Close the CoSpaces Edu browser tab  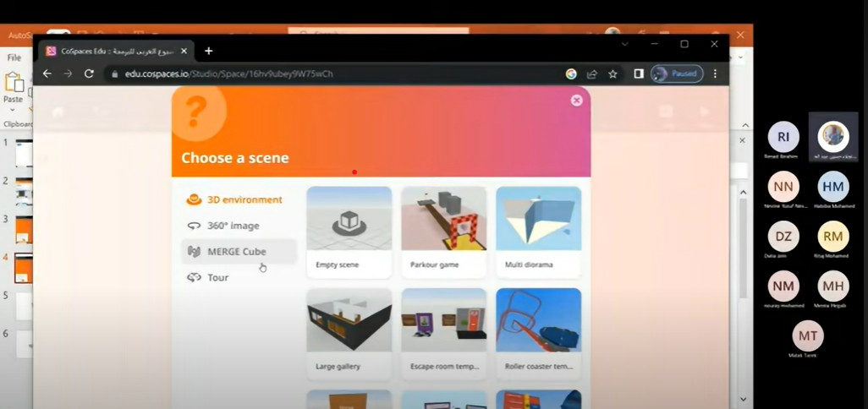[184, 51]
